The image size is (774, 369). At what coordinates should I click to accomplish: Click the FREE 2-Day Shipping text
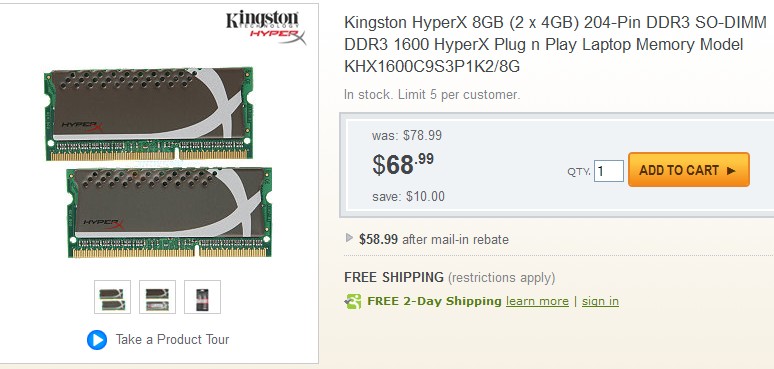(434, 301)
